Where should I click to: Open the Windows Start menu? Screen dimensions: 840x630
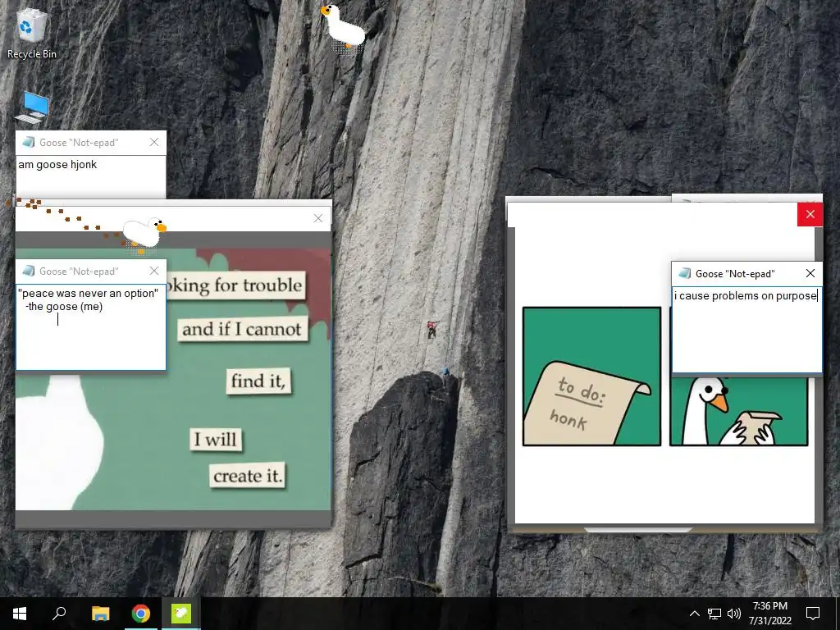coord(20,614)
